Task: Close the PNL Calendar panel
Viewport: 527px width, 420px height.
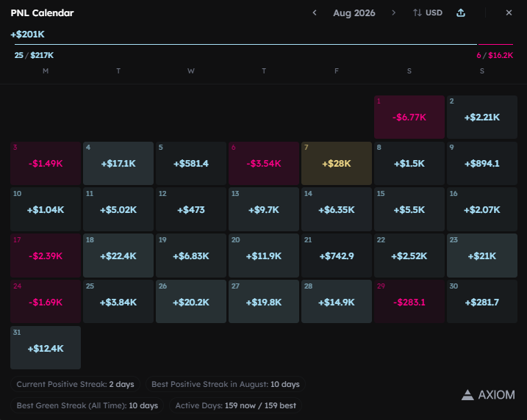Action: point(509,12)
